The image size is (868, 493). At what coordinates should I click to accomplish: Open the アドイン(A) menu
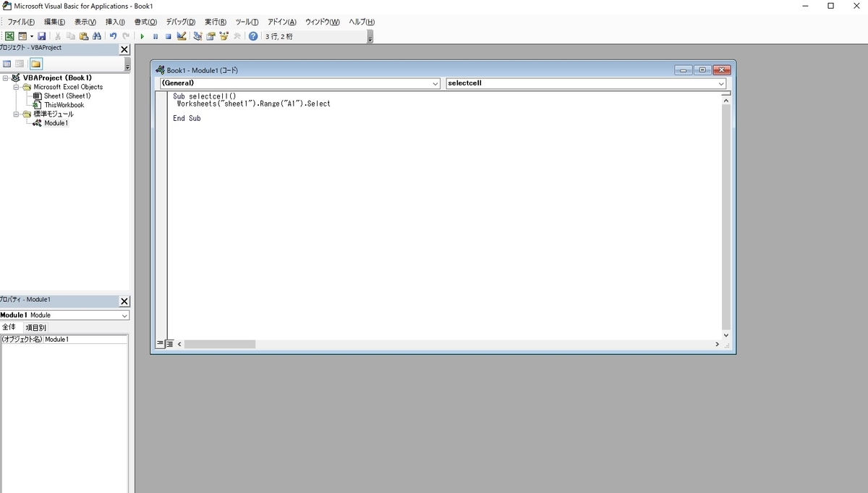tap(282, 22)
